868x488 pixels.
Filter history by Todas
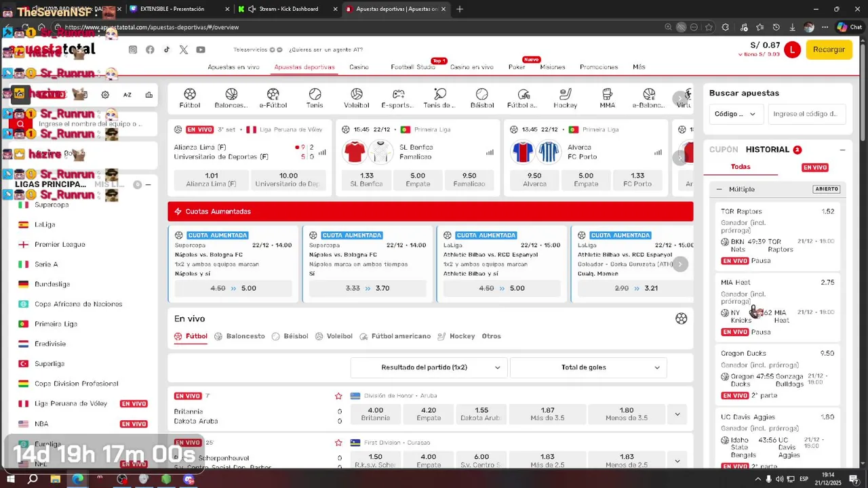741,167
